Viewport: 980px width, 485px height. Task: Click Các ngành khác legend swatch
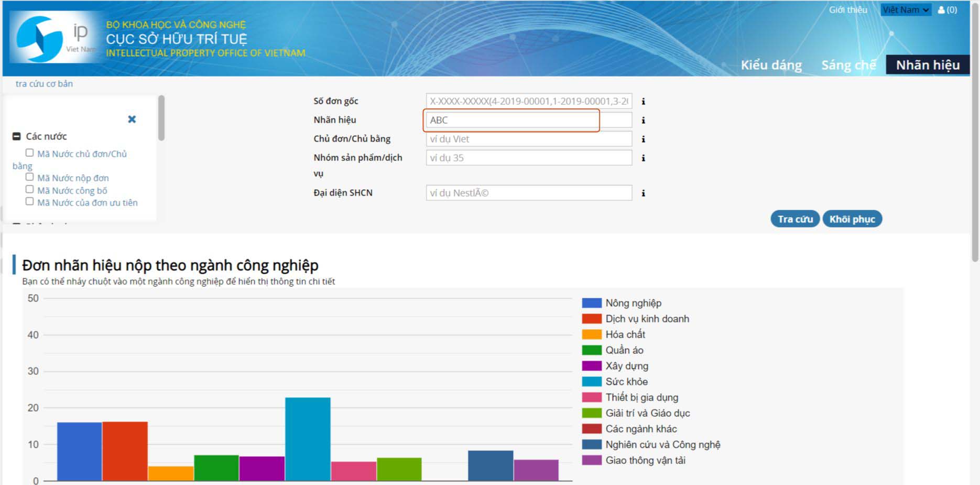pyautogui.click(x=592, y=429)
